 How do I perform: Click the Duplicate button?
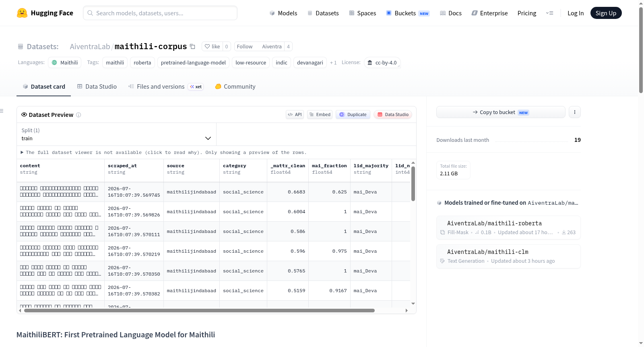[353, 114]
